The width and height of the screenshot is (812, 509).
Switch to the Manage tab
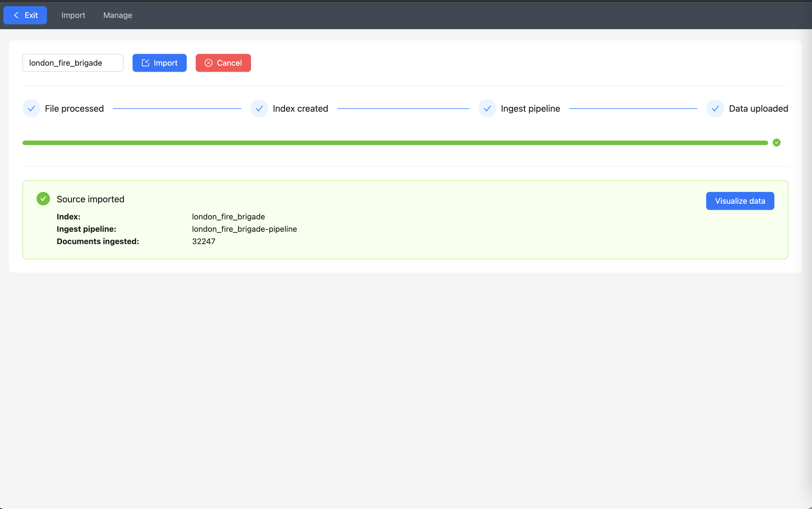118,15
